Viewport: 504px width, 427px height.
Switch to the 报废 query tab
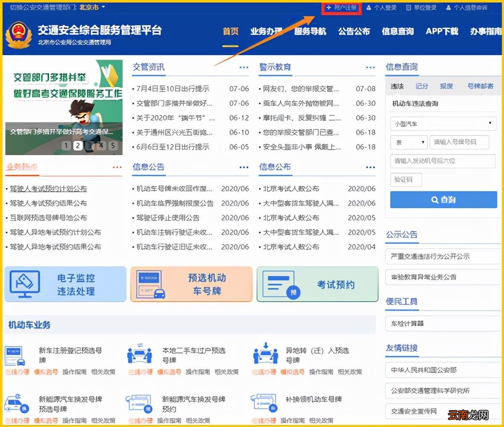pyautogui.click(x=446, y=86)
